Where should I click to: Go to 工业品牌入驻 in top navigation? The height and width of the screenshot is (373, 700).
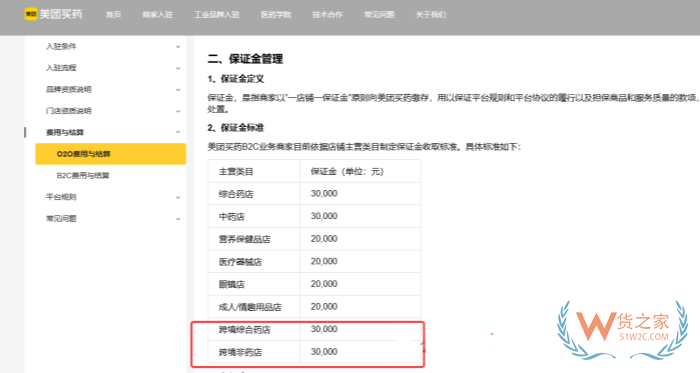(217, 15)
